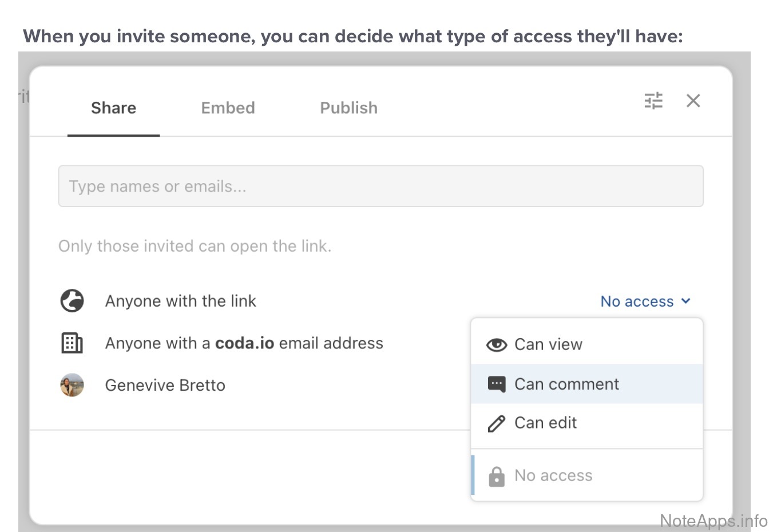The height and width of the screenshot is (532, 769).
Task: Click the chevron arrow beside No access
Action: [686, 301]
